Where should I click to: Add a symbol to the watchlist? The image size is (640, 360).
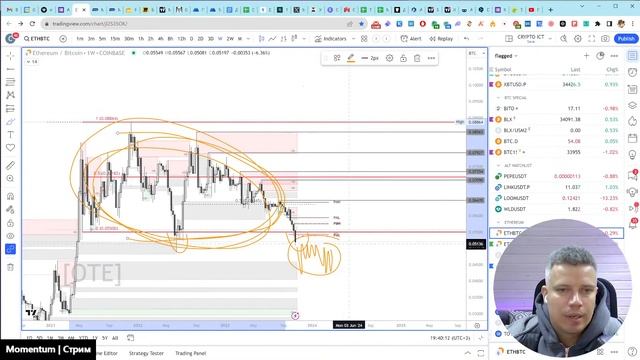[586, 56]
